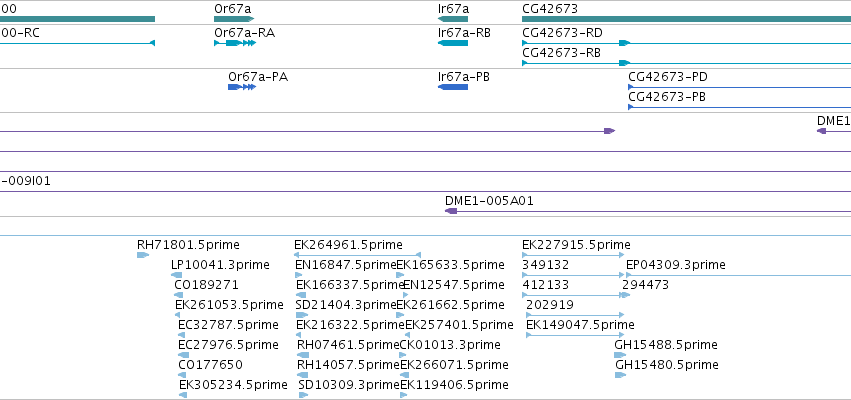Select the GH15480.5prime EST glyph
Image resolution: width=851 pixels, height=400 pixels.
[620, 375]
